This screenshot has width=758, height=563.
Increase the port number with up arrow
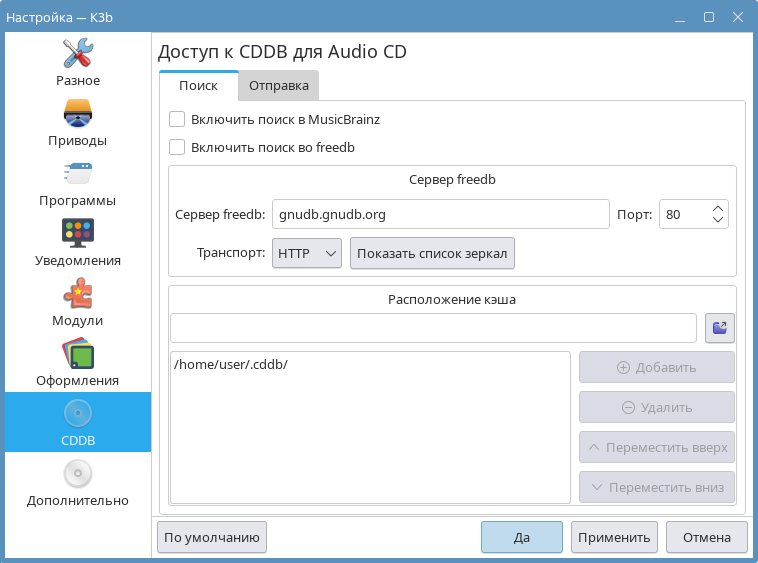[x=717, y=209]
